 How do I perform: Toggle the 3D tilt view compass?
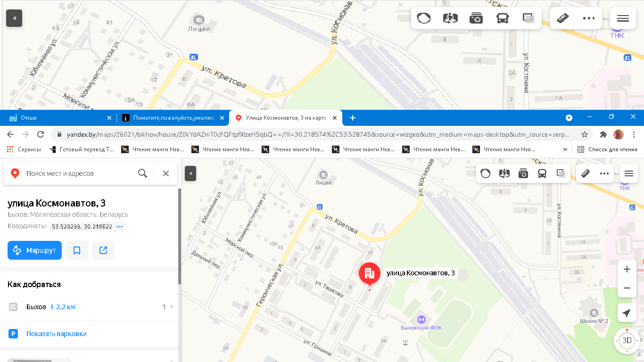(627, 340)
